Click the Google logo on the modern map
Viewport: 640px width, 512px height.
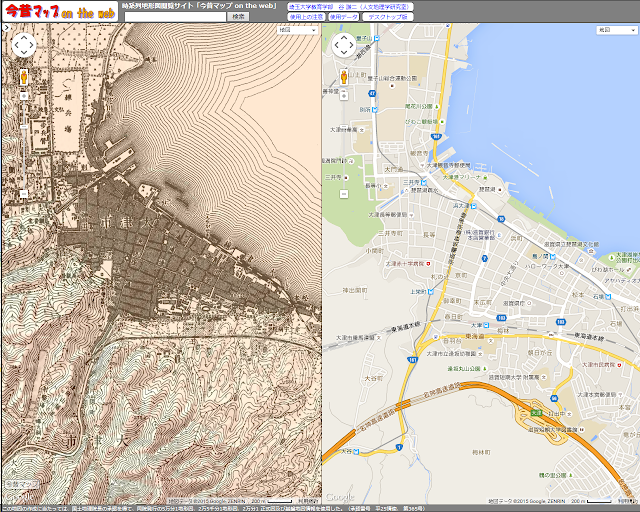pyautogui.click(x=340, y=497)
